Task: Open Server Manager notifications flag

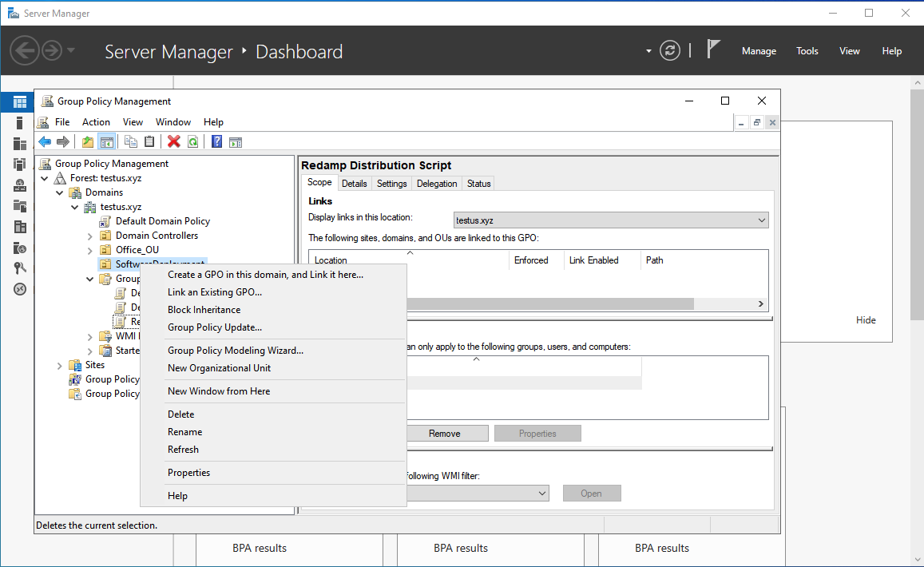Action: [x=713, y=50]
